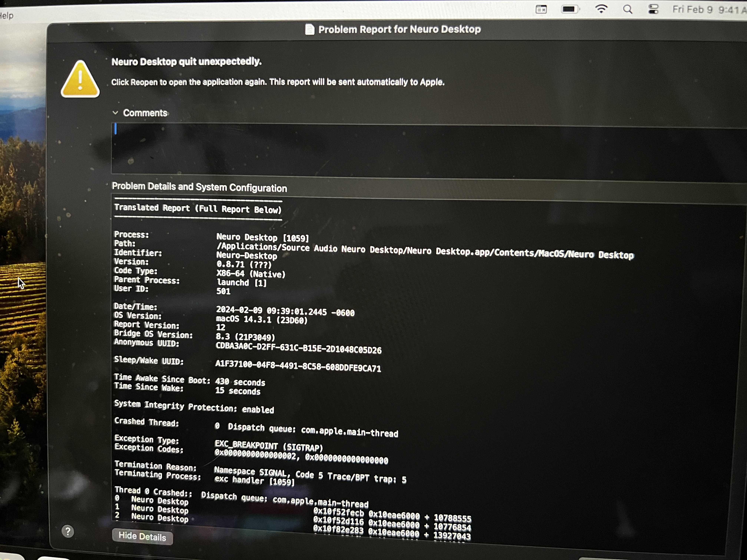Click the Bridge OS version '8.3 (21P3049)'
This screenshot has width=747, height=560.
[x=245, y=337]
